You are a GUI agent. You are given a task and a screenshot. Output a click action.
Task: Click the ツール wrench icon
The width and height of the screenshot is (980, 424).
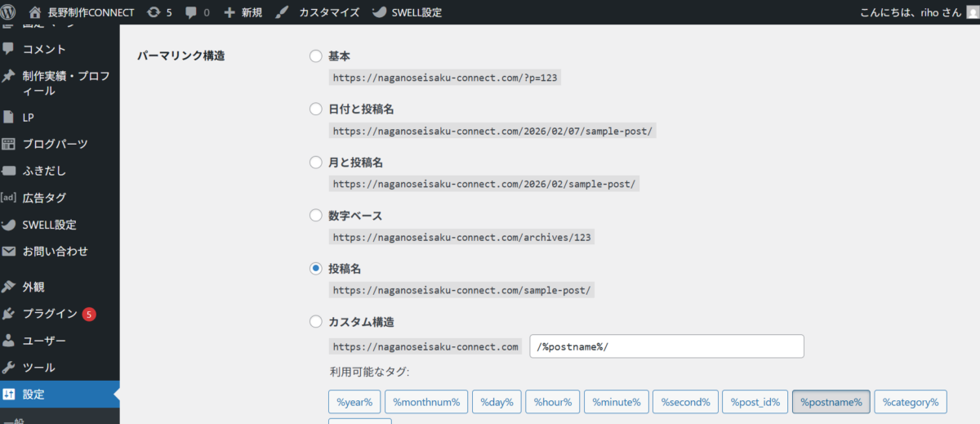pos(9,367)
